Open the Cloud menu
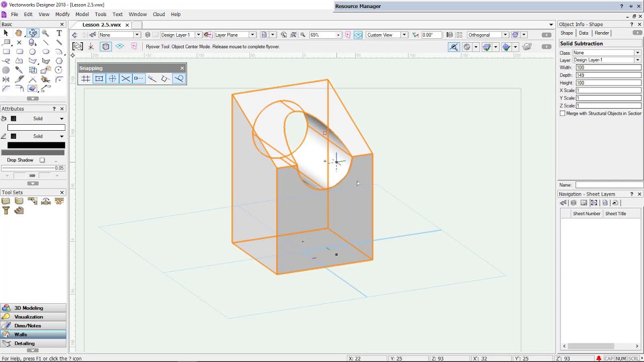644x362 pixels. (x=158, y=14)
